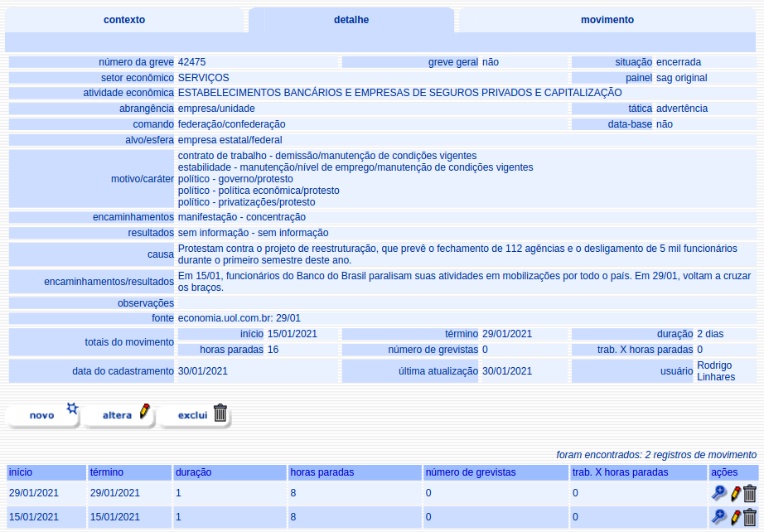The width and height of the screenshot is (764, 532).
Task: Switch to the movimento tab
Action: point(607,20)
